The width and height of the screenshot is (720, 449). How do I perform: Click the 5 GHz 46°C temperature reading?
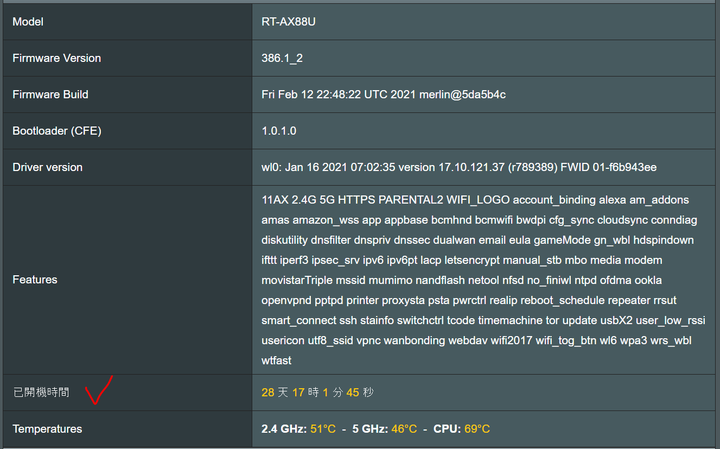[384, 429]
